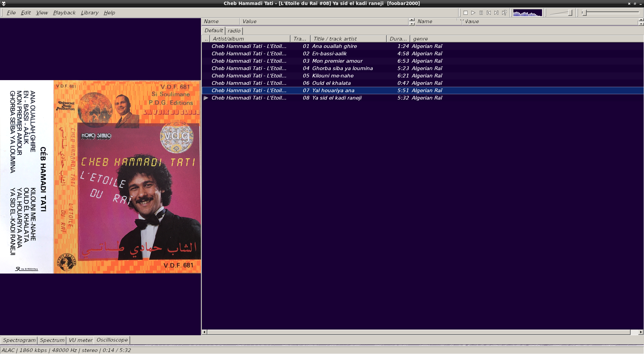
Task: Open the Playback menu
Action: coord(64,13)
